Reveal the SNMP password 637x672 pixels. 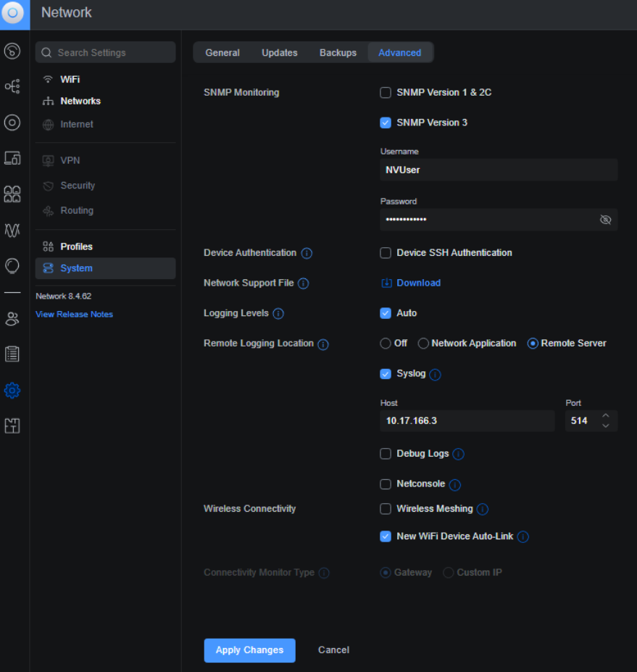tap(605, 220)
